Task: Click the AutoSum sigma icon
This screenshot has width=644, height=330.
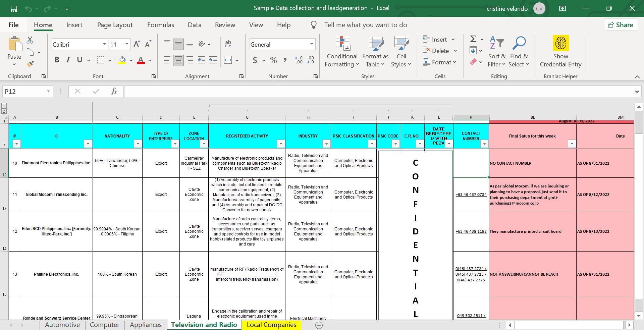Action: click(x=473, y=39)
